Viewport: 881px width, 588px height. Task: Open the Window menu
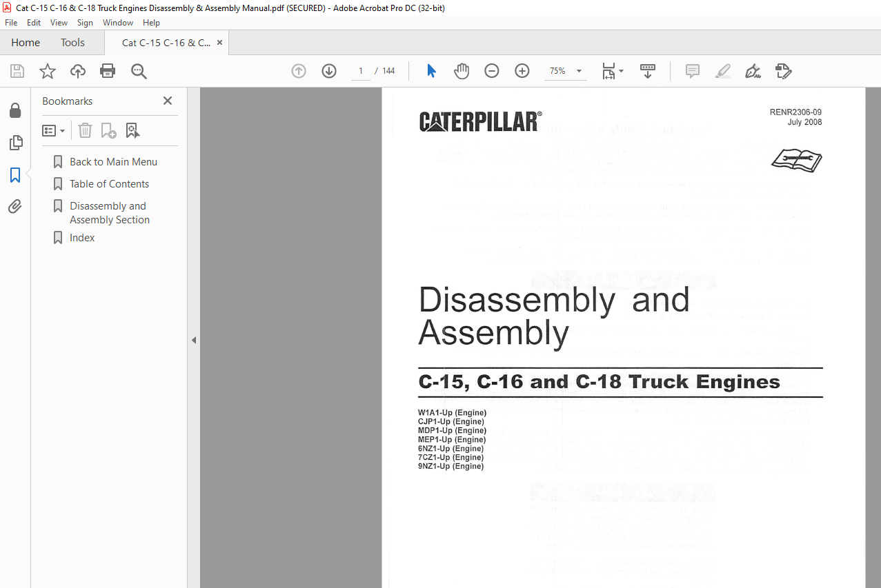coord(118,23)
